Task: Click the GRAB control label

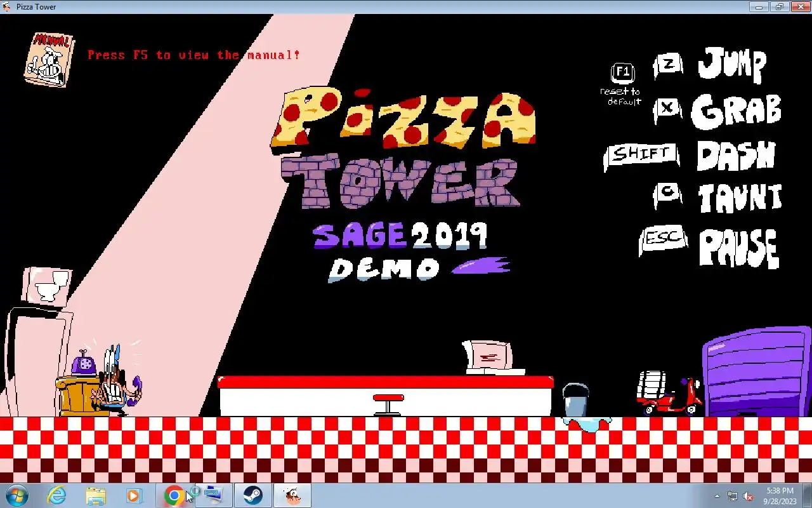Action: tap(736, 111)
